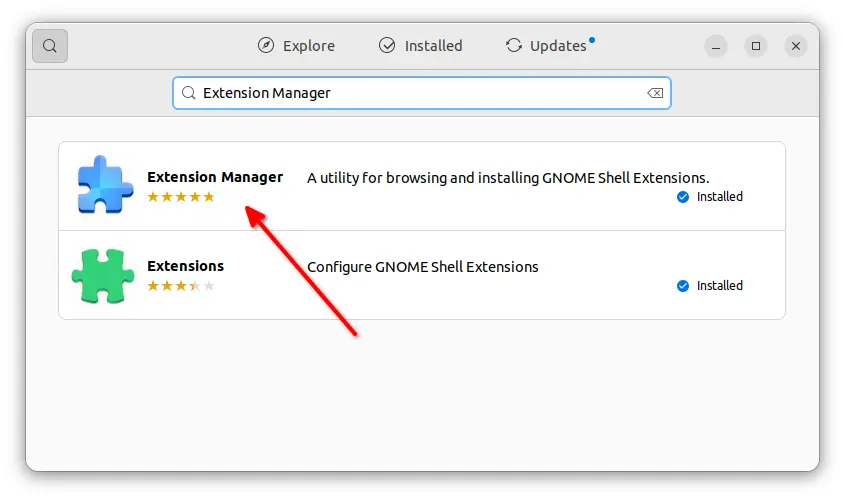Open the Extension Manager description row
Screen dimensions: 845x500
[x=422, y=186]
